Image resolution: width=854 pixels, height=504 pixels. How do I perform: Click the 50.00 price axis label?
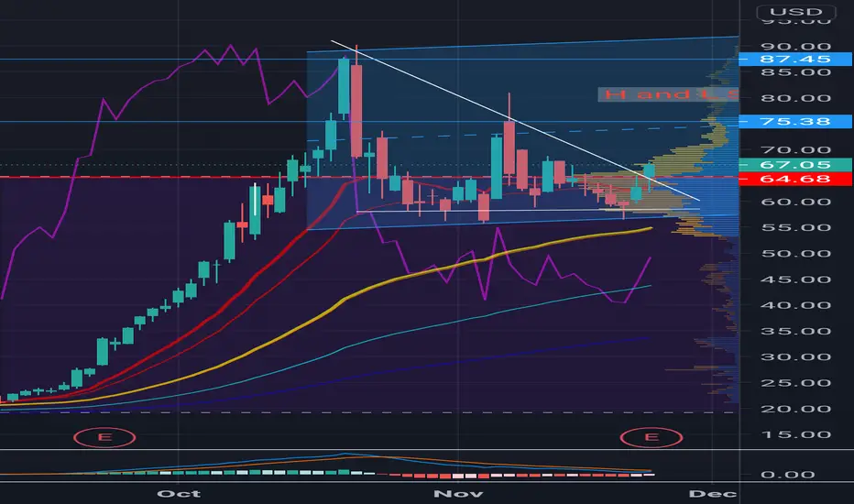pyautogui.click(x=795, y=253)
